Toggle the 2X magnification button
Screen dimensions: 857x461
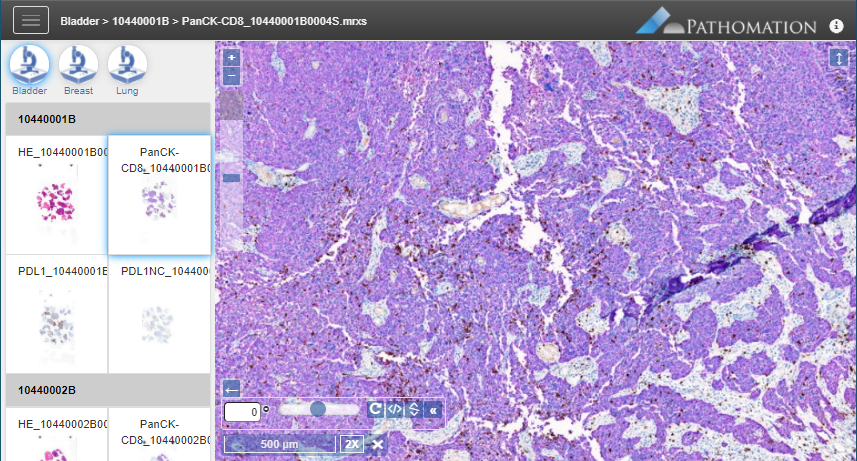click(352, 444)
